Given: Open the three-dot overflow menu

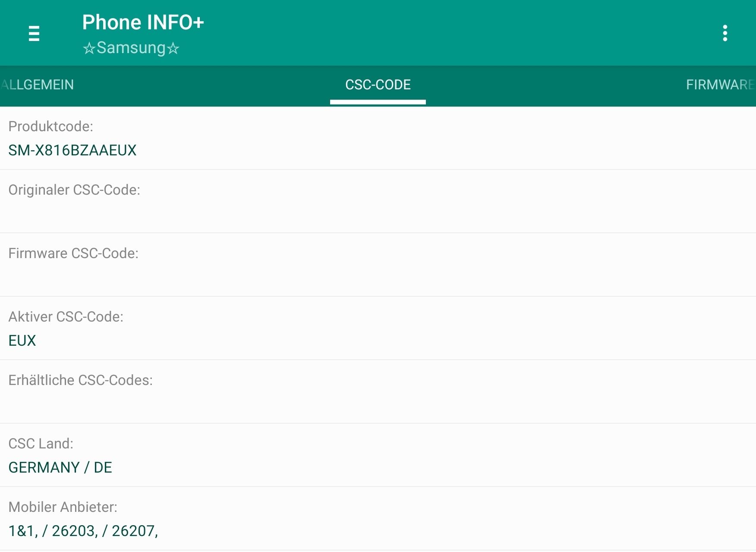Looking at the screenshot, I should click(x=725, y=33).
